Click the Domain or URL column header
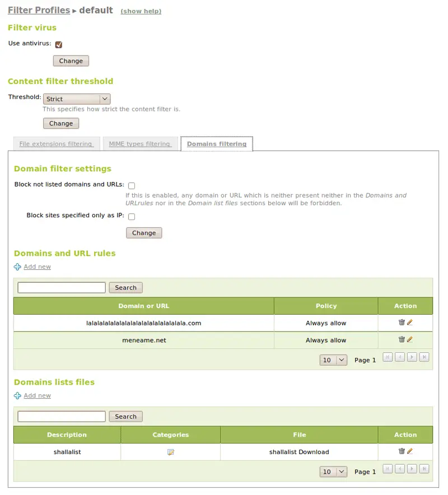The image size is (448, 495). [144, 306]
